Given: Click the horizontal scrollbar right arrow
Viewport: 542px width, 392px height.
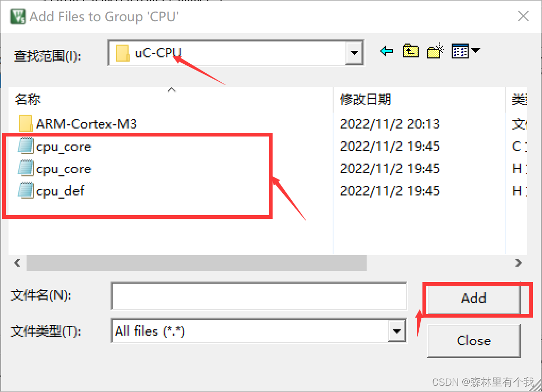Looking at the screenshot, I should [x=518, y=263].
